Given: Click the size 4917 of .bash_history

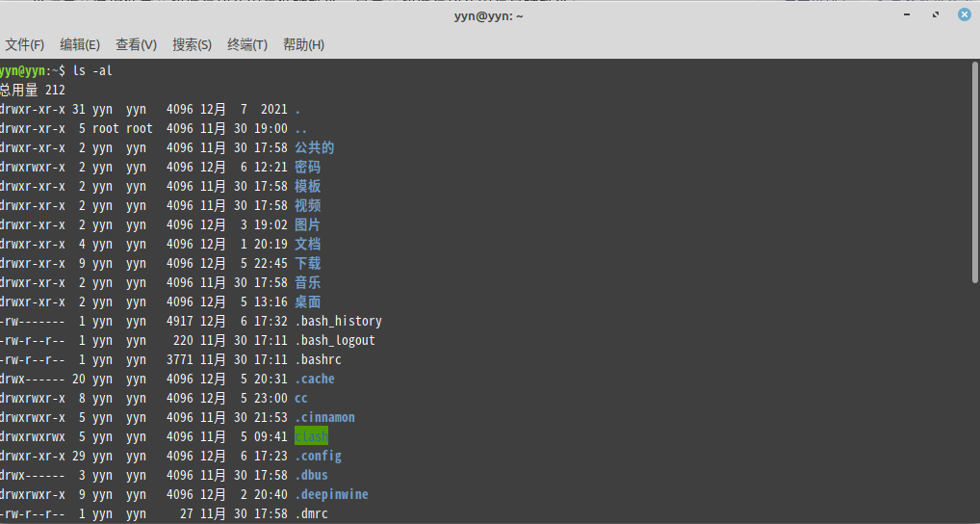Looking at the screenshot, I should [x=180, y=322].
